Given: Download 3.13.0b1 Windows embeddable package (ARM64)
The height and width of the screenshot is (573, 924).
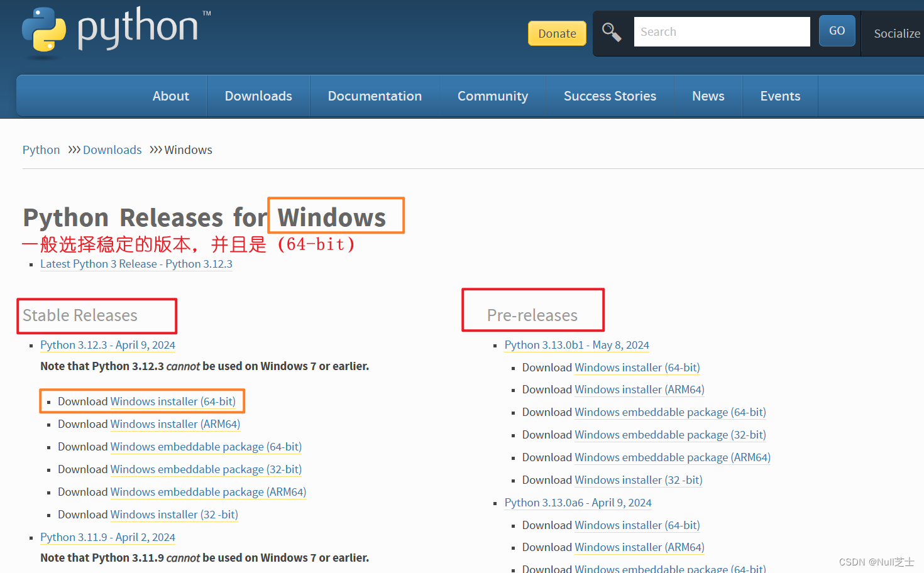Looking at the screenshot, I should coord(673,457).
